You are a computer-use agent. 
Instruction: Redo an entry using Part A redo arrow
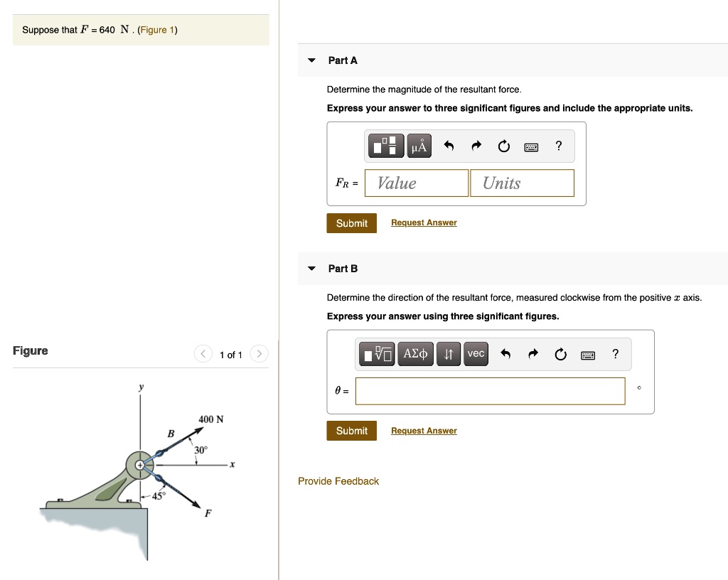[x=476, y=146]
